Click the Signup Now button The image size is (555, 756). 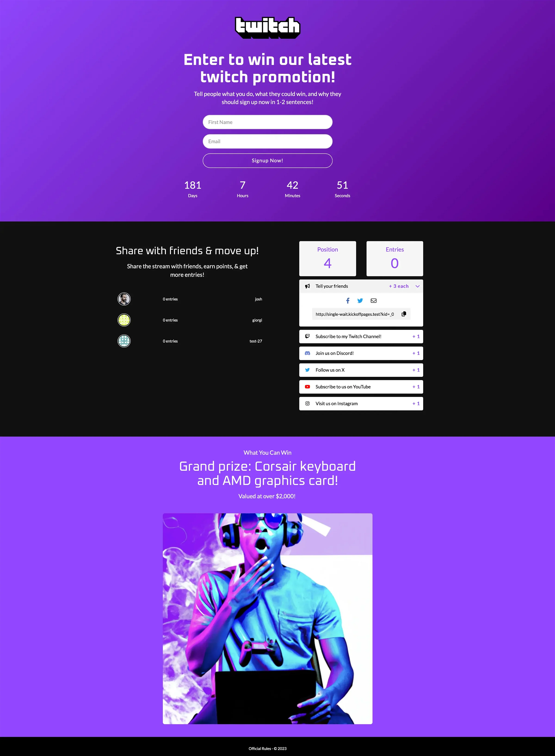pyautogui.click(x=267, y=160)
